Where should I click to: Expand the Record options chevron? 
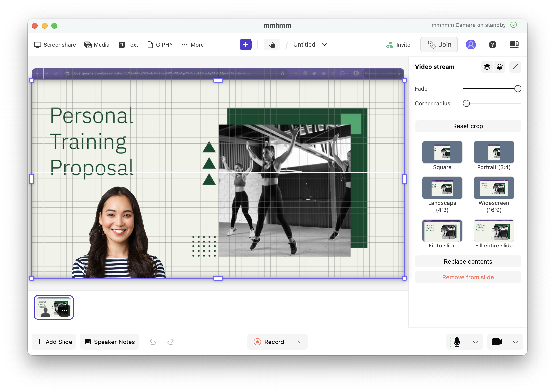click(x=300, y=342)
